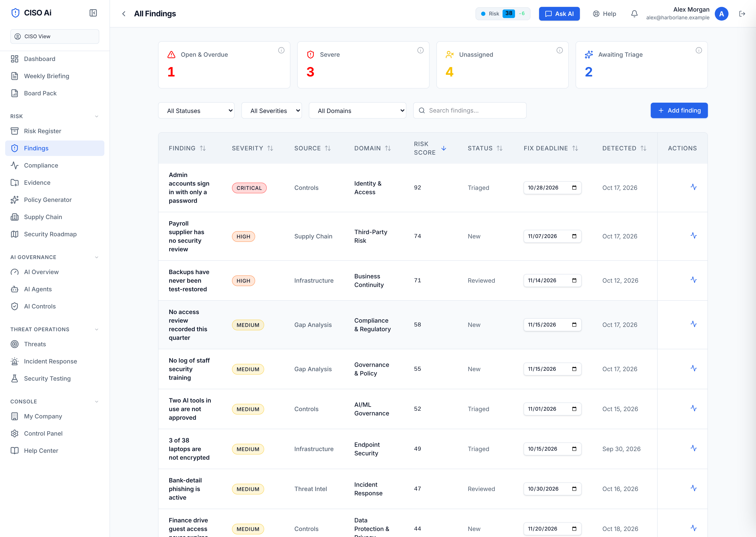Click the 11/14/2026 fix deadline field
756x537 pixels.
552,280
